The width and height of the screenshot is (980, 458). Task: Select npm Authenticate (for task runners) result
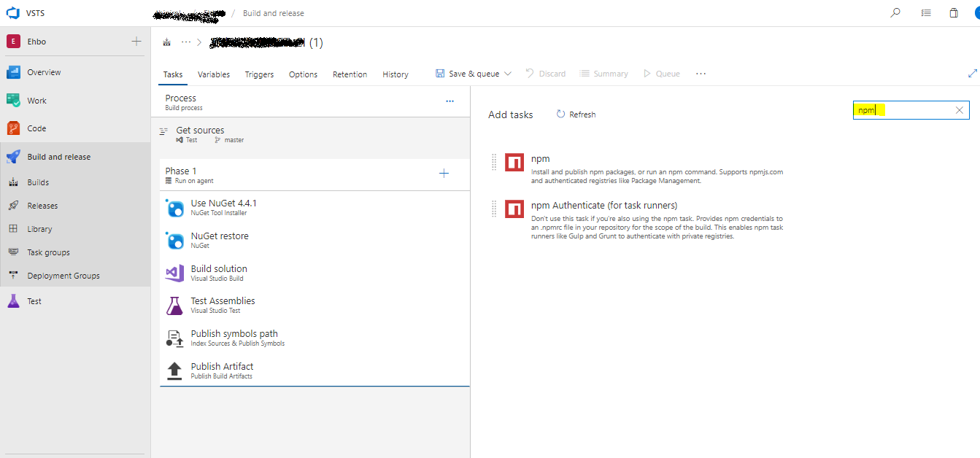click(x=637, y=220)
